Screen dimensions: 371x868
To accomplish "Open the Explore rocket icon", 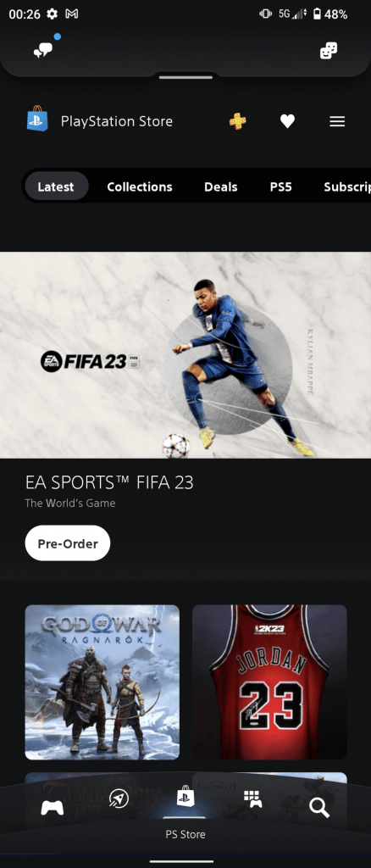I will (119, 798).
